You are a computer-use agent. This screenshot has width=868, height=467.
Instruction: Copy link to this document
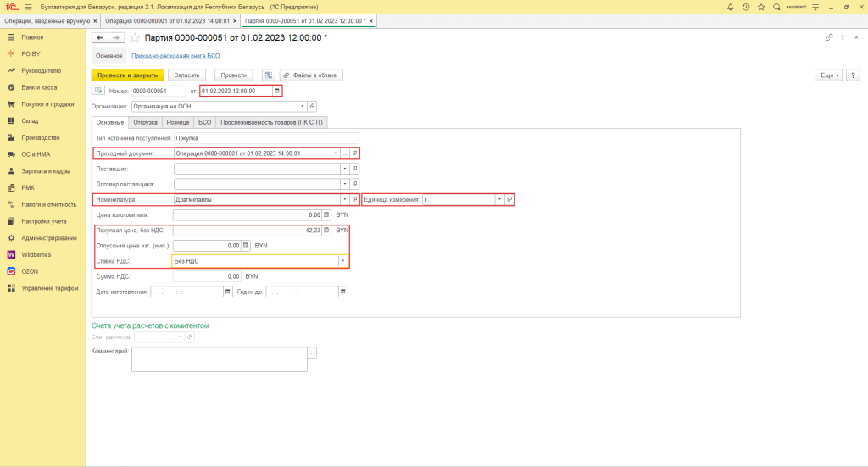click(x=829, y=38)
